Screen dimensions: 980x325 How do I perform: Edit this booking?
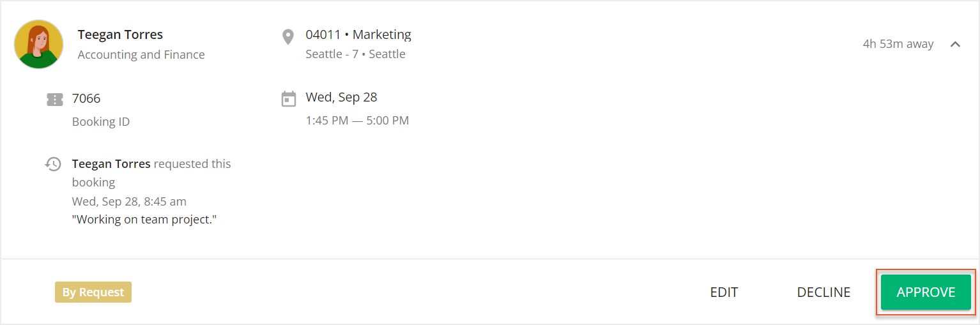[724, 292]
